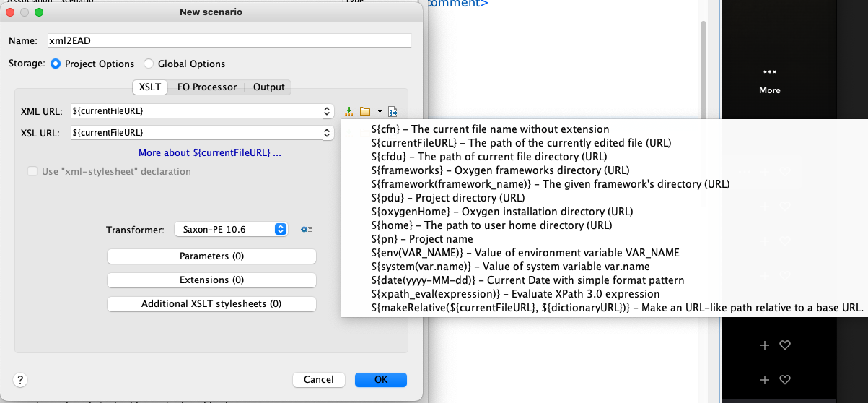Image resolution: width=868 pixels, height=403 pixels.
Task: Click in the scenario Name text field
Action: [229, 40]
